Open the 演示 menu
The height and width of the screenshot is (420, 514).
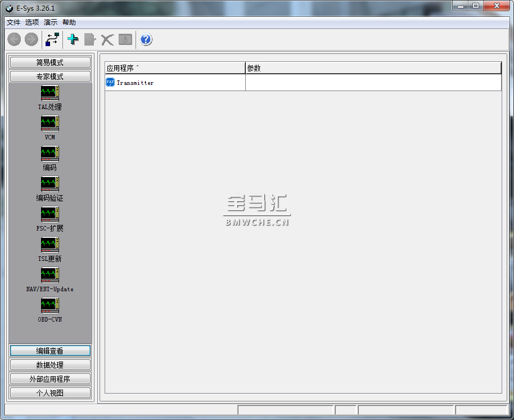point(51,22)
